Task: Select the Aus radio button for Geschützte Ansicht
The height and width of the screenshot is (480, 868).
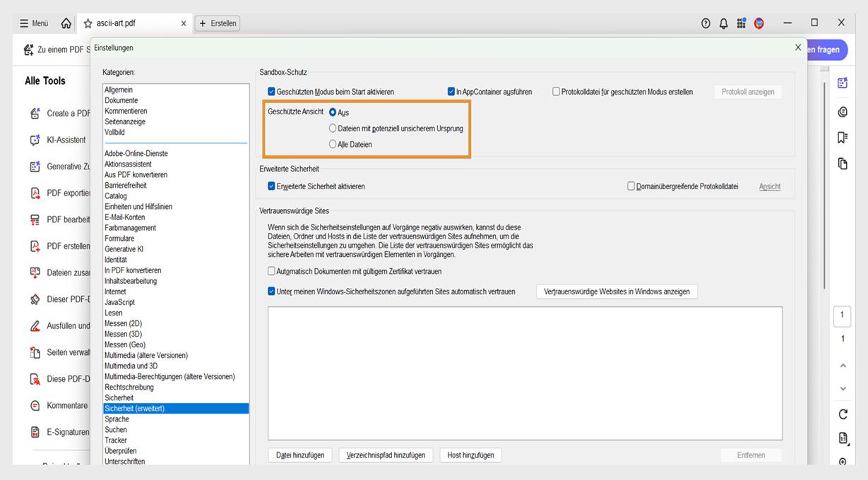Action: tap(333, 112)
